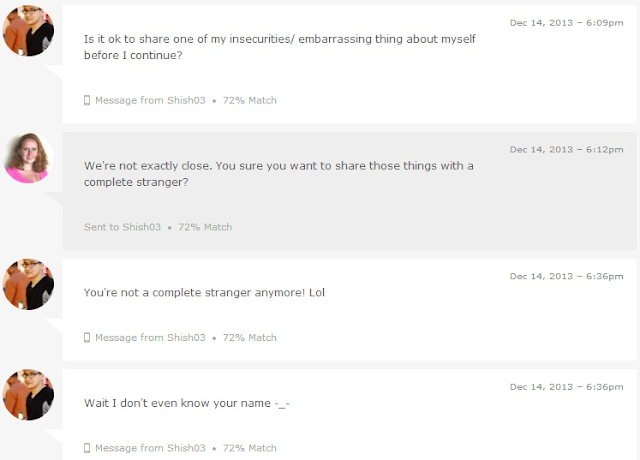Click "72% Match" in the first message footer
The image size is (640, 460).
[249, 100]
